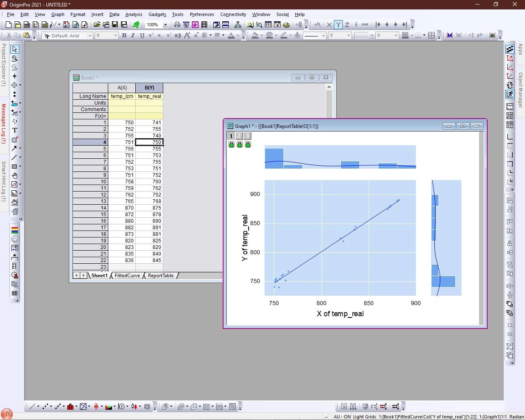Open the Default: Arial font dropdown

(x=90, y=36)
